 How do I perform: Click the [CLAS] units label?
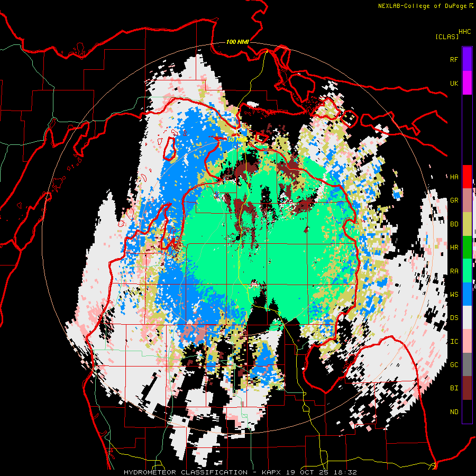pyautogui.click(x=447, y=36)
